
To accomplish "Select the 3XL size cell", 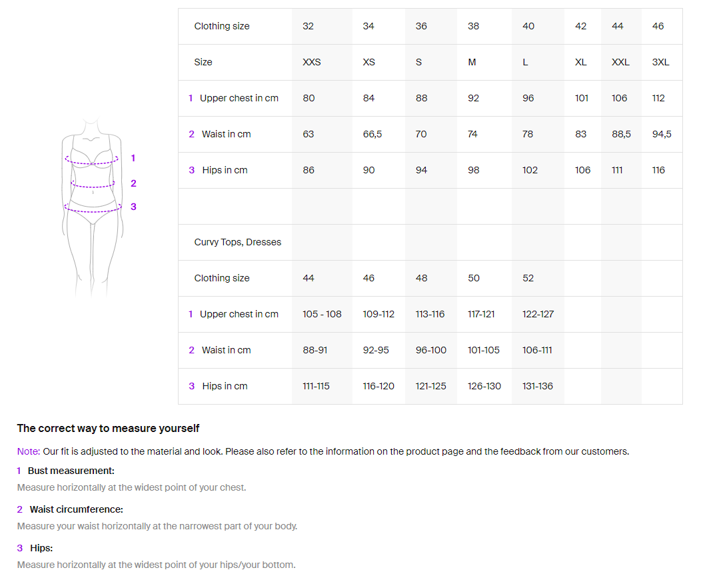I will coord(660,62).
